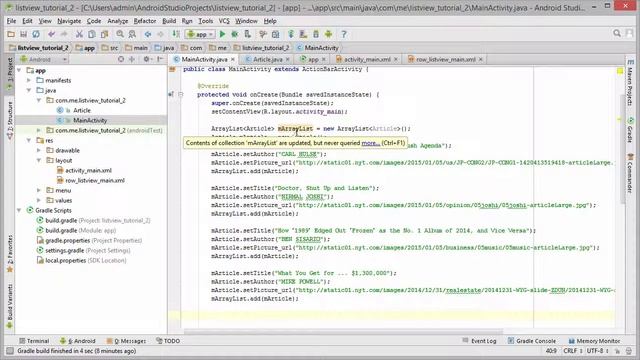Open the Refactor menu
640x360 pixels.
145,21
